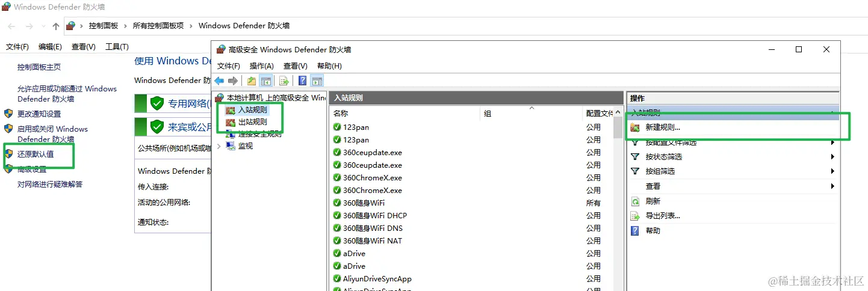
Task: Open recent locations dropdown beside the navigation arrows
Action: click(43, 26)
